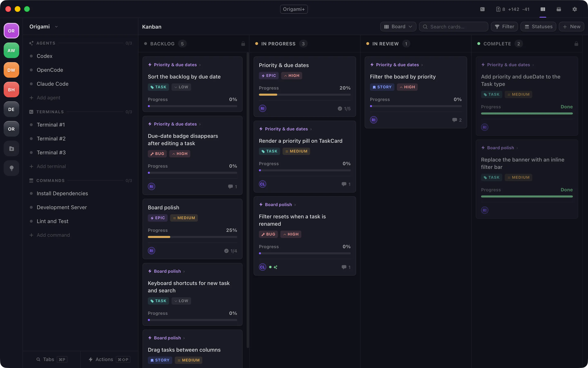Open settings gear in the title bar
Viewport: 588px width, 368px height.
575,9
